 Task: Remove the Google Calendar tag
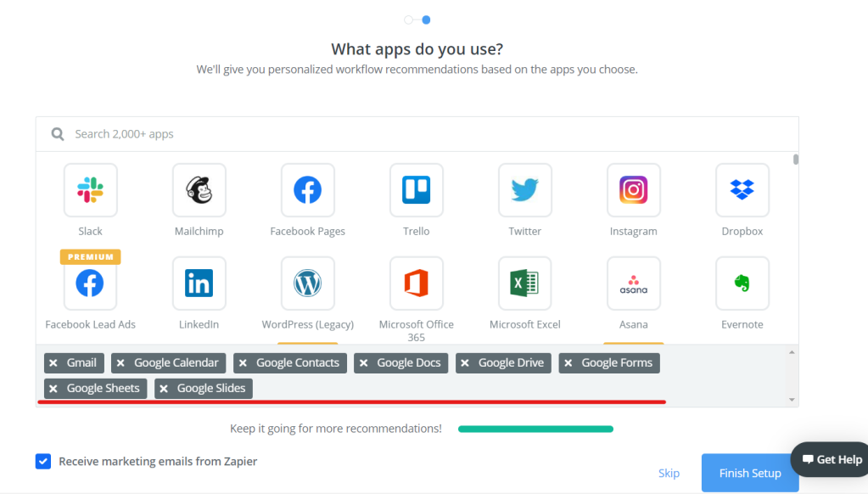pos(120,363)
